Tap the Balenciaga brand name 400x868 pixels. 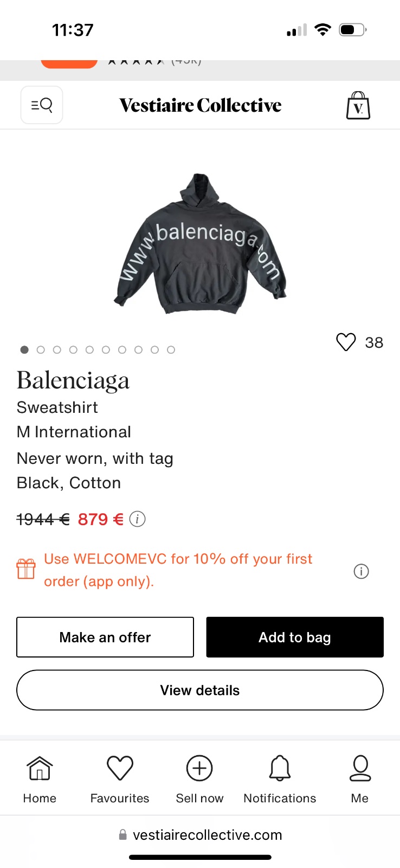point(73,380)
